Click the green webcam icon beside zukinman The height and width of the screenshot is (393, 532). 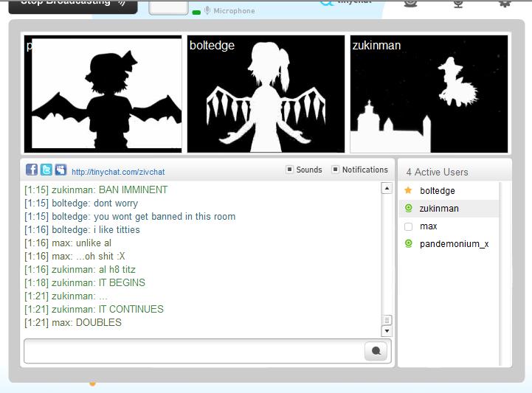click(409, 208)
